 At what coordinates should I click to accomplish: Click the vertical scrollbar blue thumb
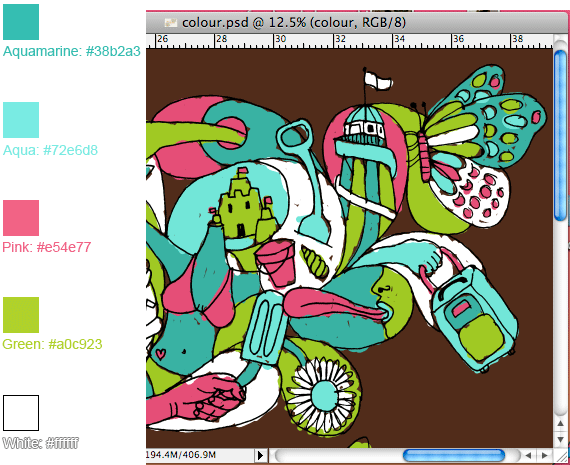[x=561, y=135]
